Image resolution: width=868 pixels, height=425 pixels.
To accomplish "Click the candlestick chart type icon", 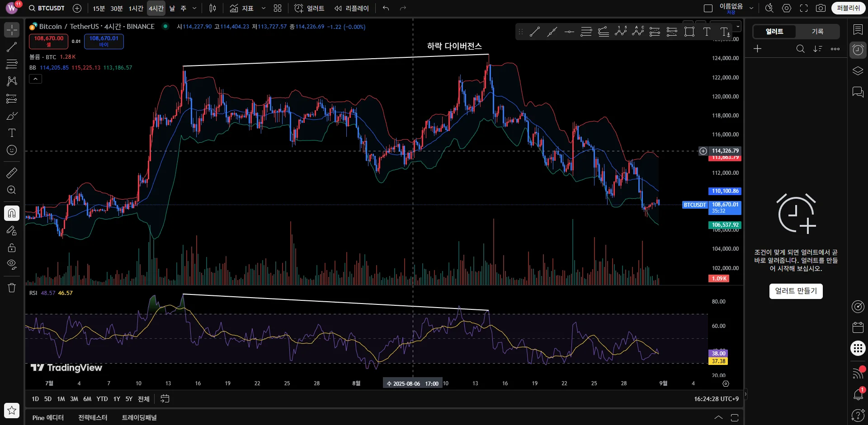I will [212, 8].
